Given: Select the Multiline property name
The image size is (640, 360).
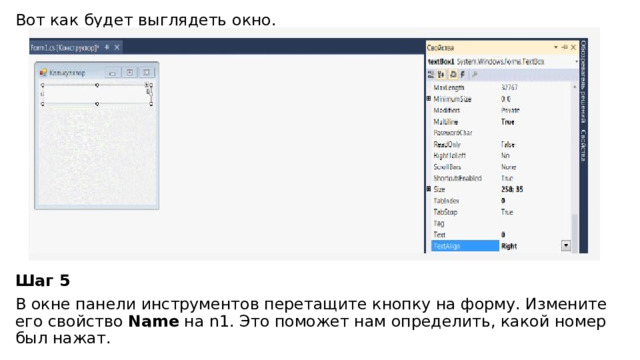Looking at the screenshot, I should click(x=445, y=122).
